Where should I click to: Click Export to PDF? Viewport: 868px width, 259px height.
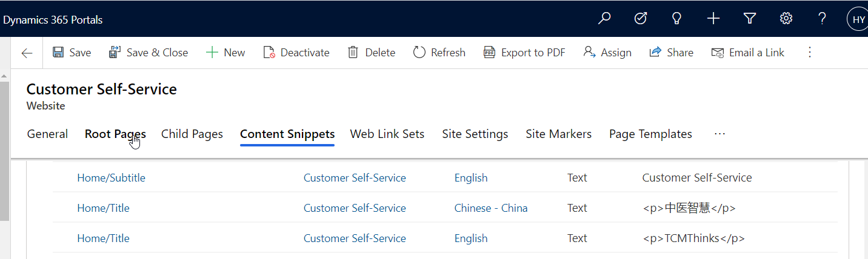(x=524, y=53)
